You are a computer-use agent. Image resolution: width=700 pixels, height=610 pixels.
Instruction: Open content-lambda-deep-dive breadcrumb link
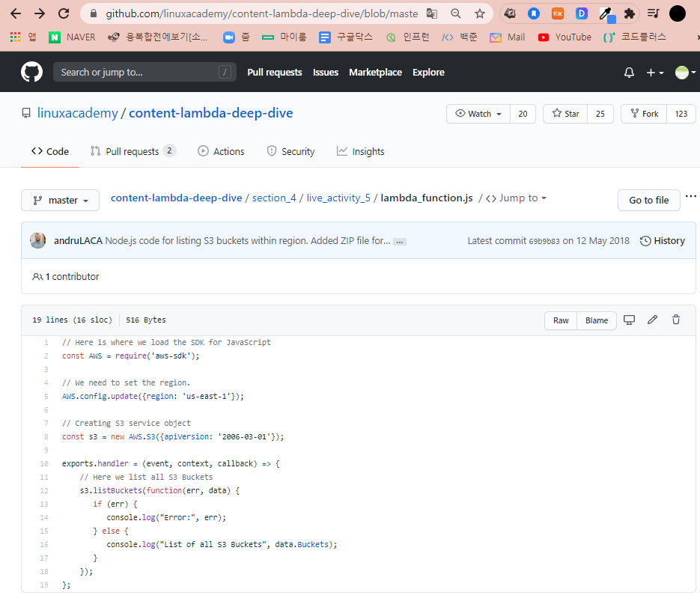click(x=177, y=198)
